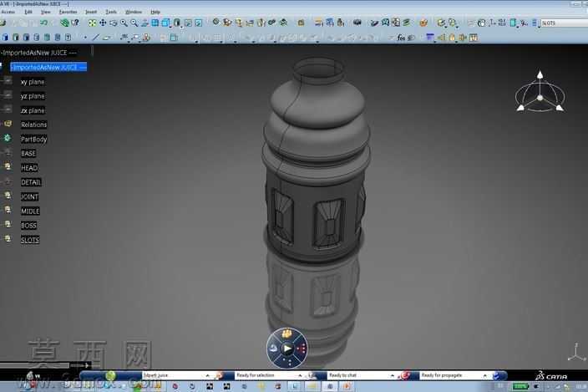Click the right red-dots segment of the robot widget
Viewport: 588px width, 392px height.
302,349
